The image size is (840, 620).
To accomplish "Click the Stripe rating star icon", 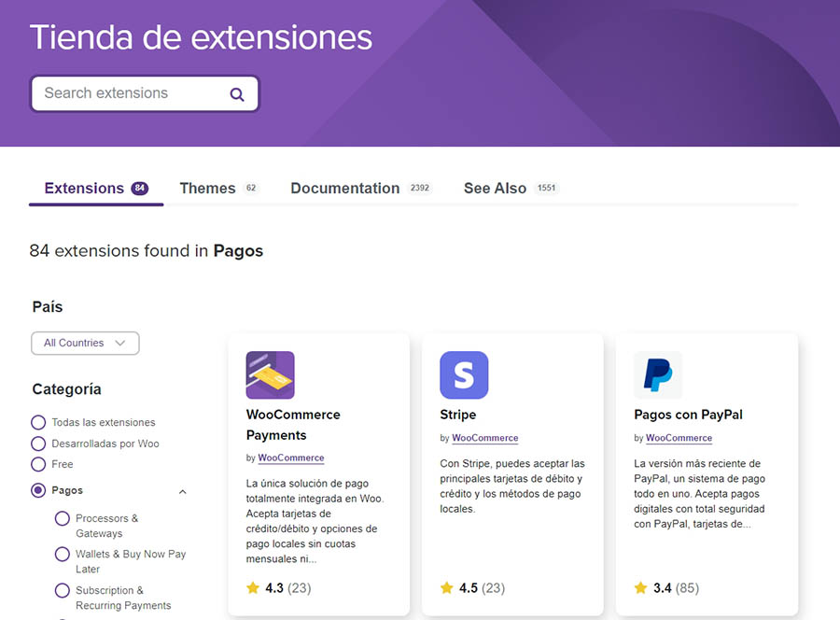I will pos(447,588).
